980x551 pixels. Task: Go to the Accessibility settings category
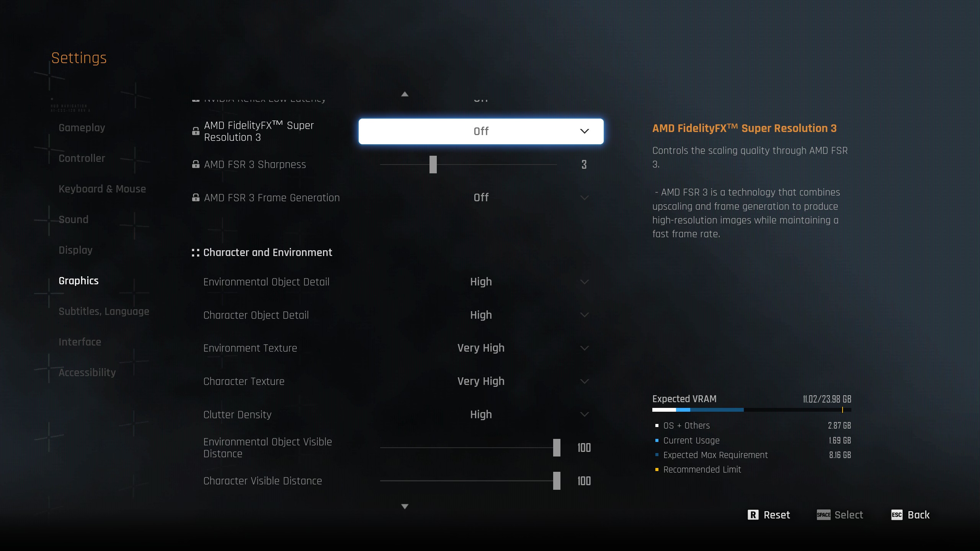coord(87,373)
